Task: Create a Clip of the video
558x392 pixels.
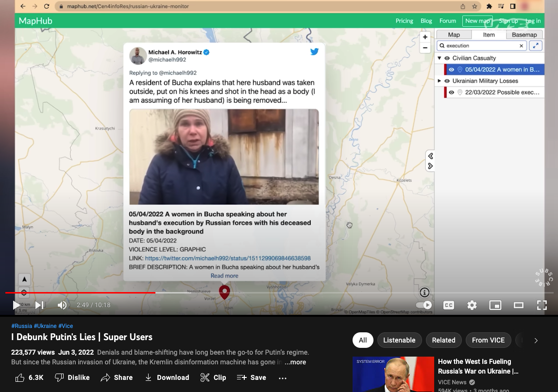Action: 213,377
